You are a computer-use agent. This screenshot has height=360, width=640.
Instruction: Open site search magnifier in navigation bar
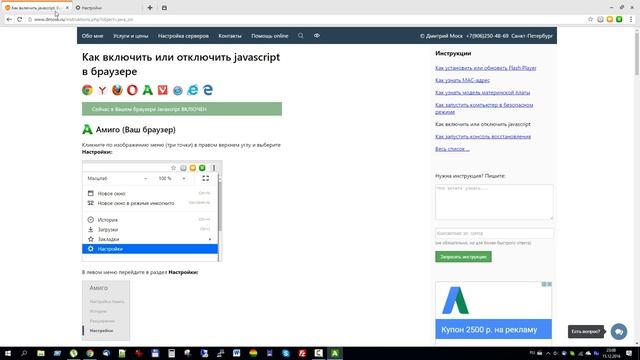pos(301,36)
